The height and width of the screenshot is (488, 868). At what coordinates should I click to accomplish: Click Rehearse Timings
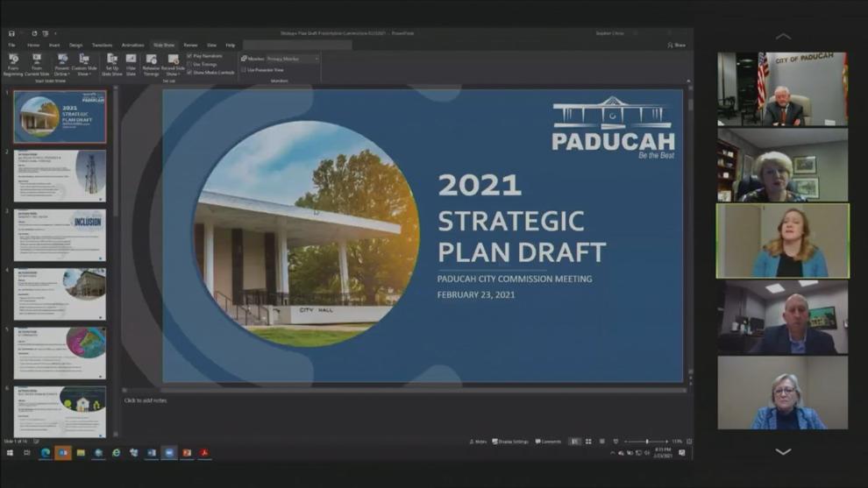[x=151, y=64]
